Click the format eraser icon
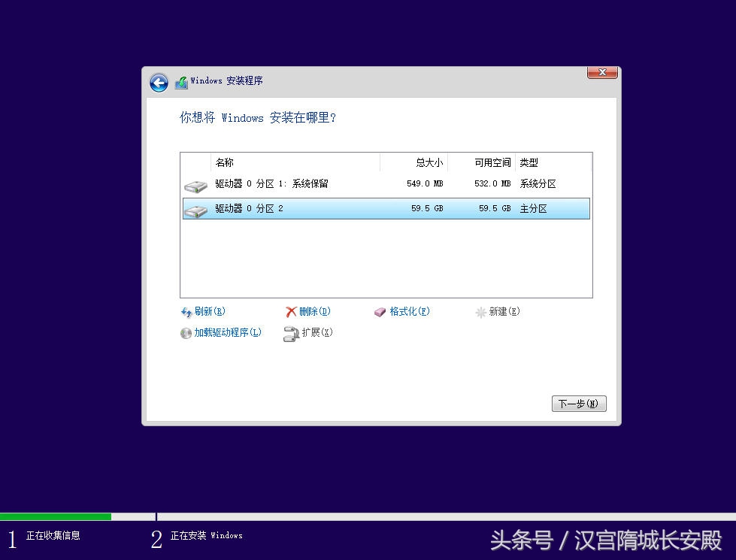736x560 pixels. point(380,312)
